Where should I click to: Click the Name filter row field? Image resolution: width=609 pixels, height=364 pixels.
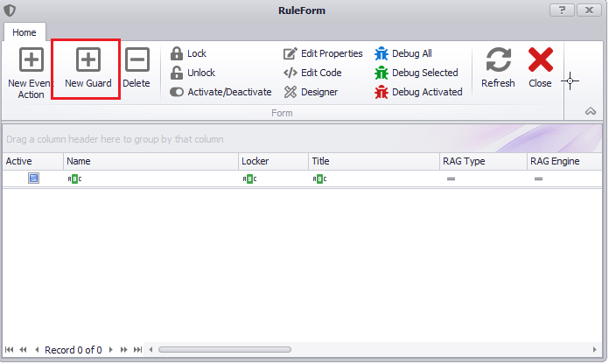150,179
